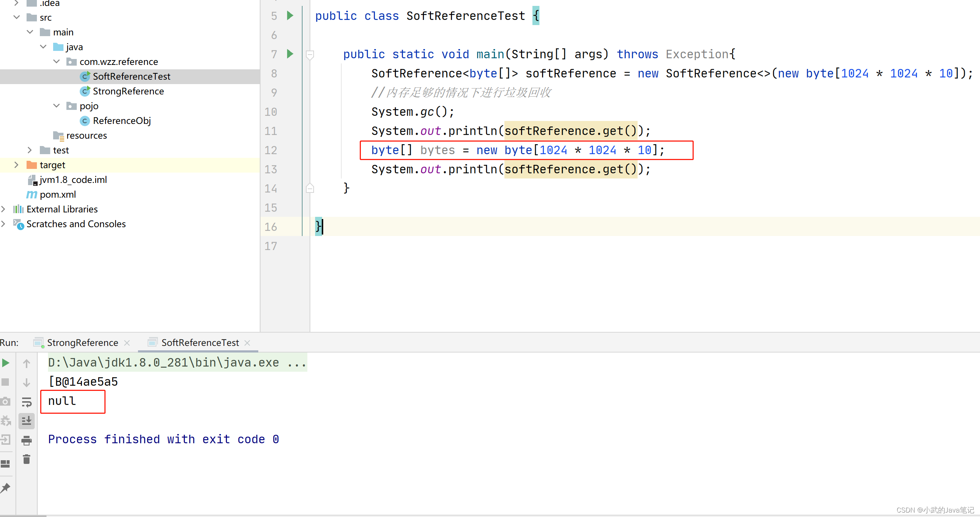Select the SoftReferenceTest run tab
980x517 pixels.
pyautogui.click(x=200, y=343)
